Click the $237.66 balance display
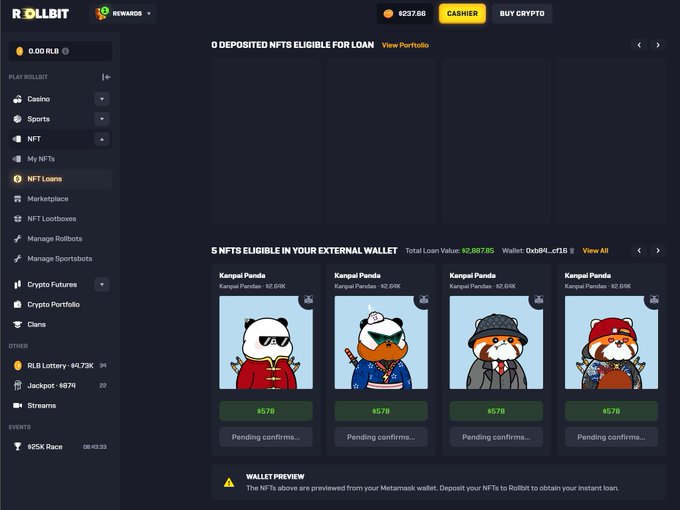Image resolution: width=680 pixels, height=510 pixels. click(404, 13)
